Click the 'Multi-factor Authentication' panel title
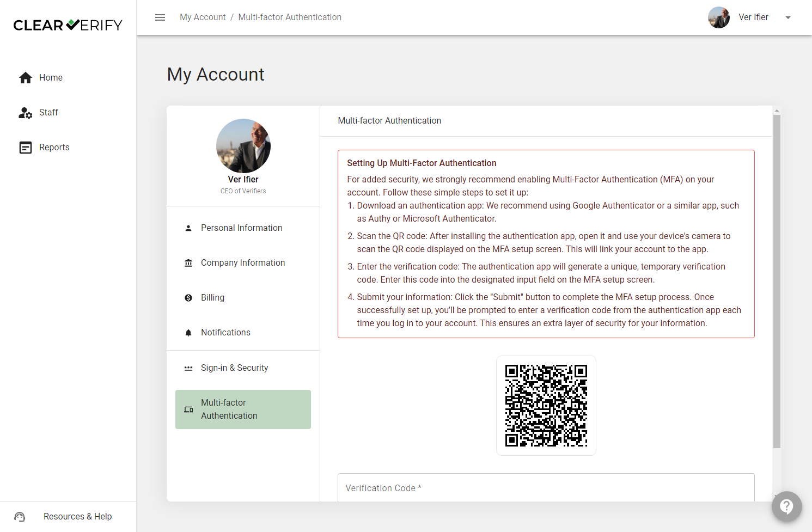The image size is (812, 532). coord(389,121)
